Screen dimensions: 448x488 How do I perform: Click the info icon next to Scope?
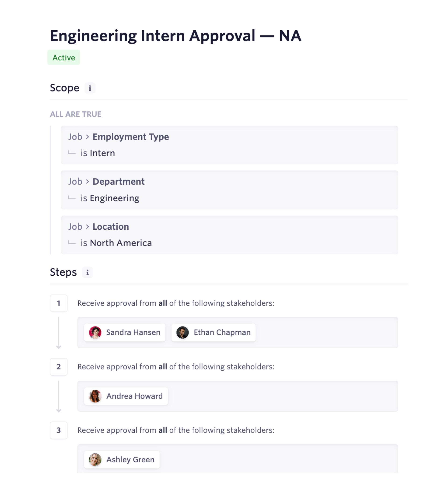point(90,88)
